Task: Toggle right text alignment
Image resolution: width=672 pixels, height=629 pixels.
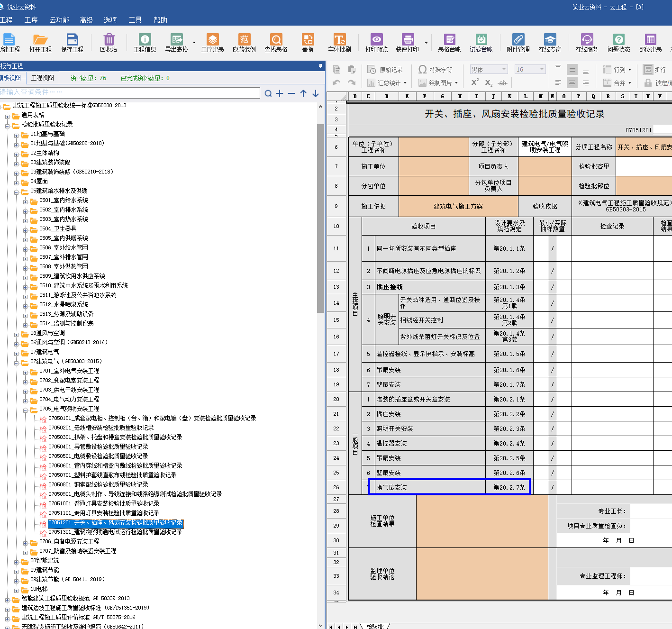Action: pyautogui.click(x=586, y=83)
